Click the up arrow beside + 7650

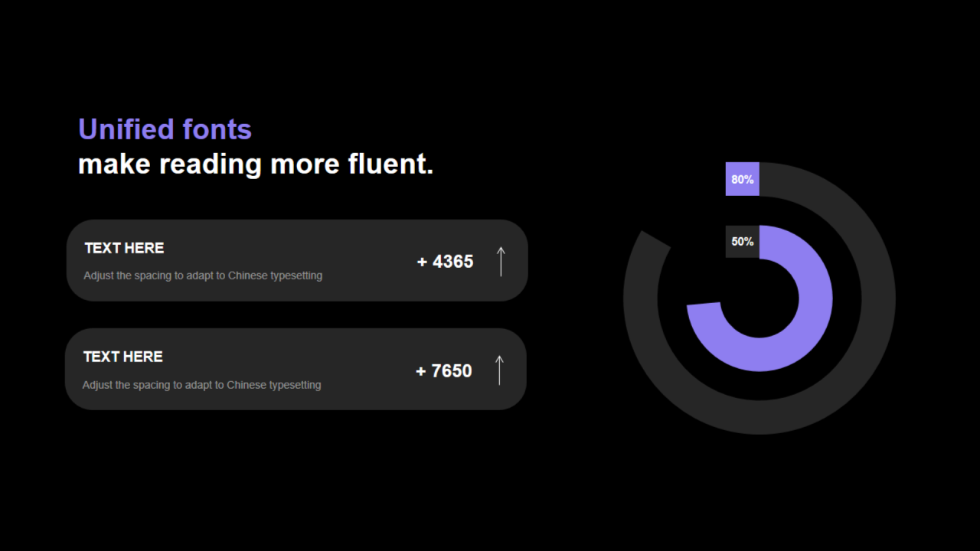(499, 370)
